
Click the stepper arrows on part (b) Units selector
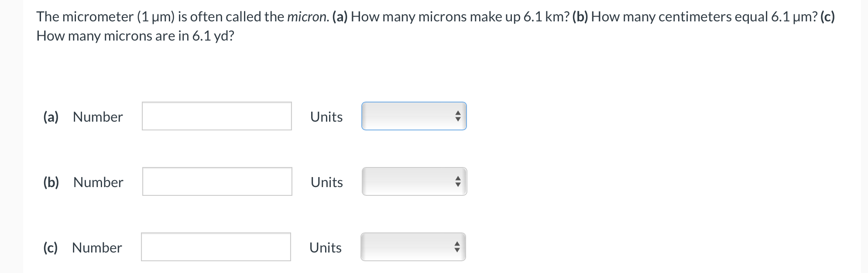[457, 182]
